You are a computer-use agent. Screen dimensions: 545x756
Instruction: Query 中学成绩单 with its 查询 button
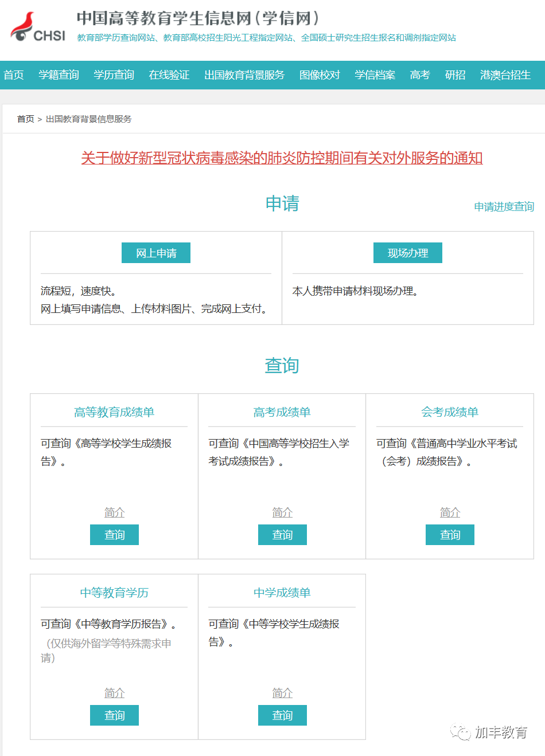click(x=282, y=715)
